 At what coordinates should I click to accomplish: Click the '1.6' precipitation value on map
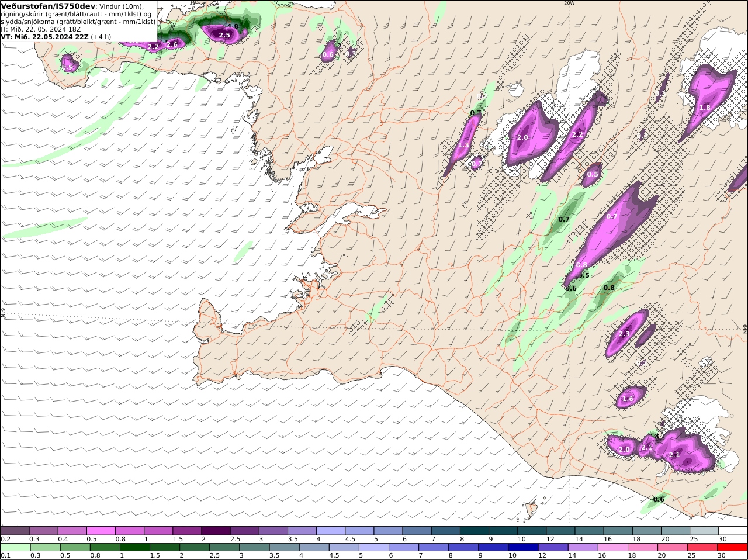coord(628,399)
